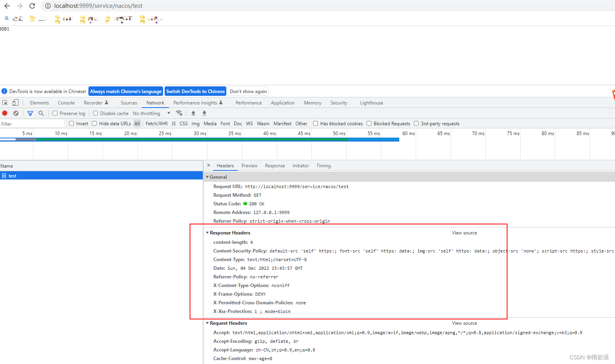Open the Lighthouse panel
615x364 pixels.
[371, 103]
